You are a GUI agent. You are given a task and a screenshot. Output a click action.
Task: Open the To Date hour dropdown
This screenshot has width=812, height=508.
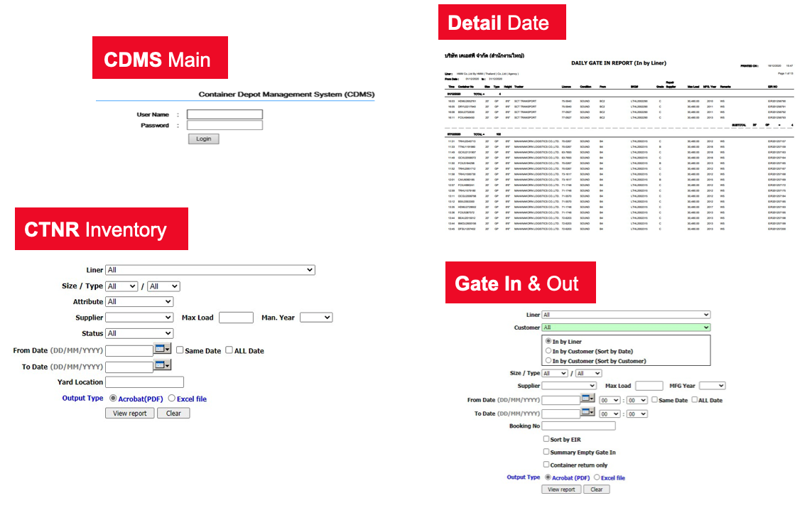coord(610,414)
